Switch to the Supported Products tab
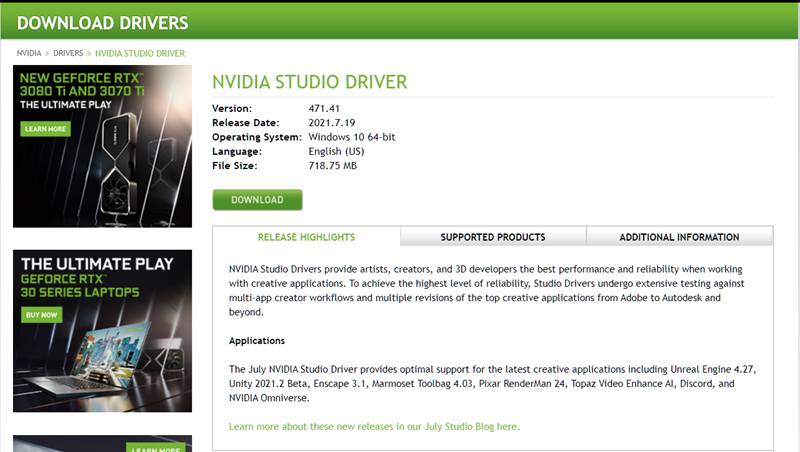 pyautogui.click(x=493, y=237)
